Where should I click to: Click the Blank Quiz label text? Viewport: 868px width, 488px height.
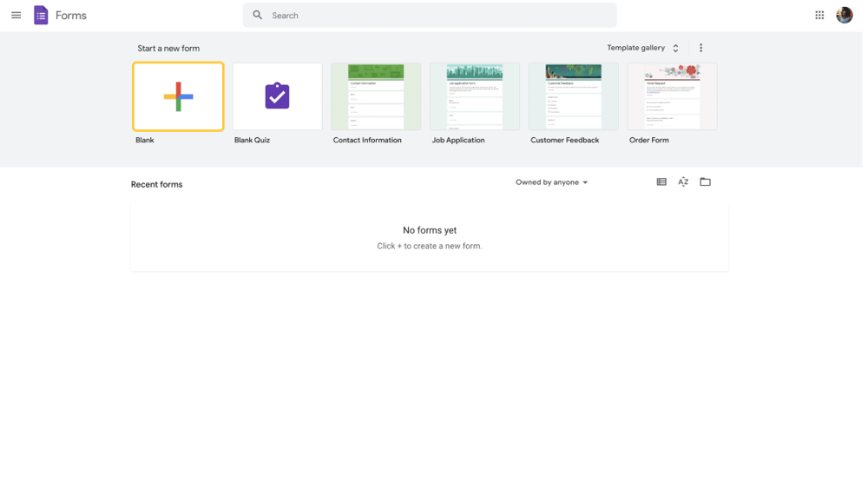tap(252, 140)
